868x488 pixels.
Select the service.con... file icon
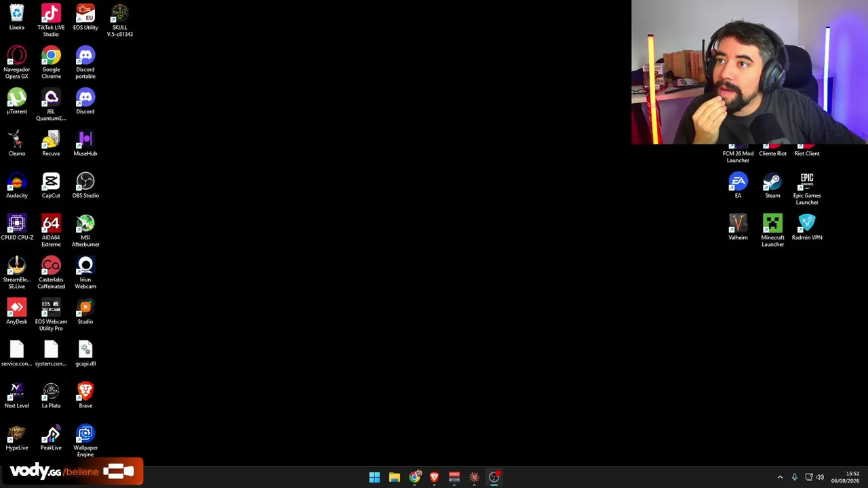tap(17, 350)
